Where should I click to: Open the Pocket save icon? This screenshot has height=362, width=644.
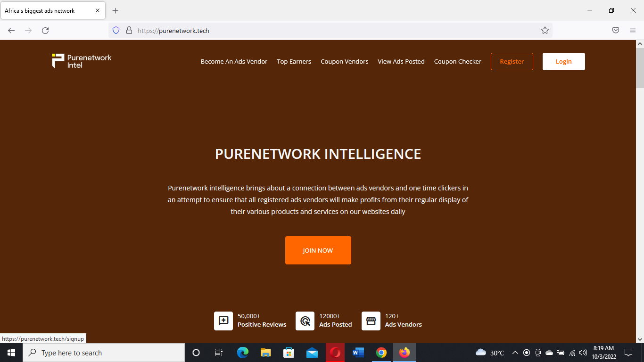coord(616,31)
